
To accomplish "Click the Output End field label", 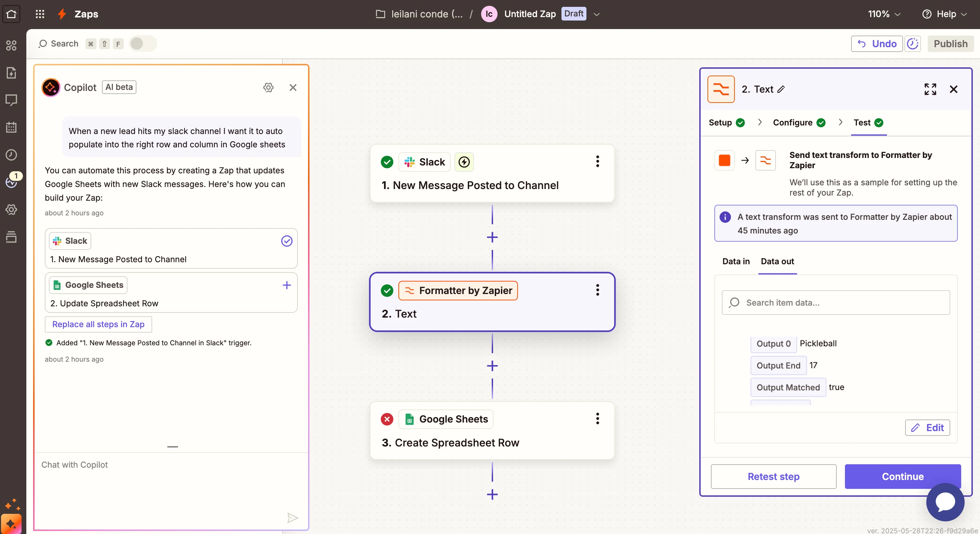I will click(778, 365).
